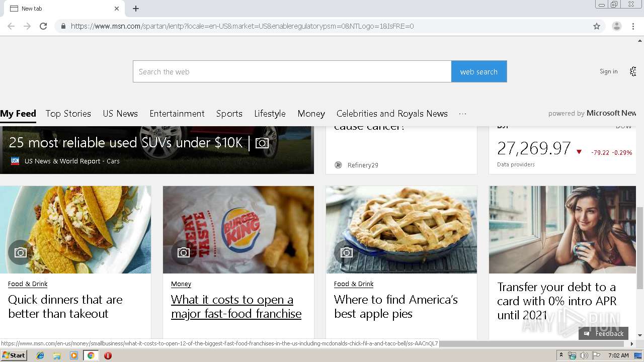This screenshot has height=362, width=644.
Task: Click camera icon beside SUVs headline
Action: point(262,143)
